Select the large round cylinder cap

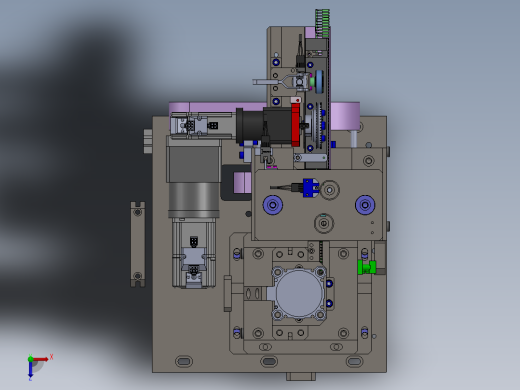coord(299,293)
